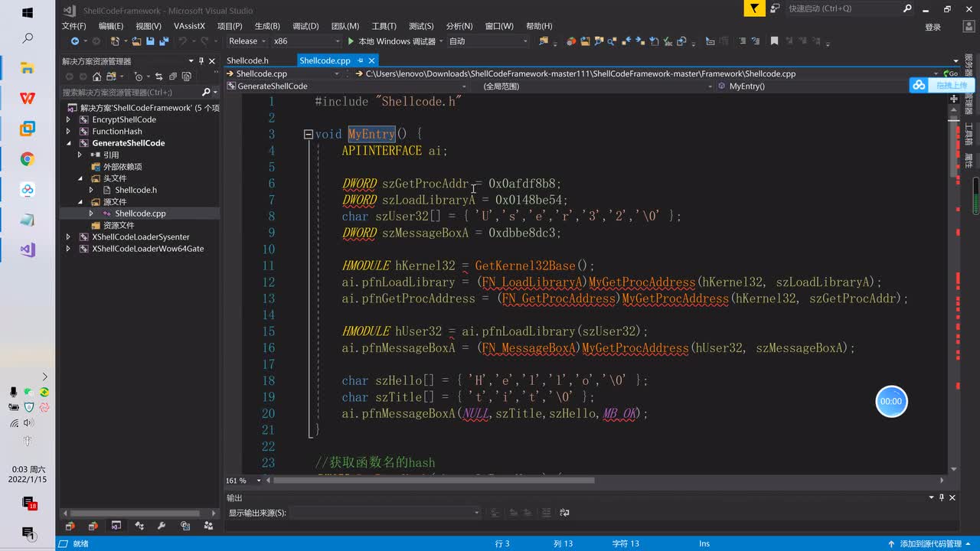Click the bookmark icon in the toolbar

774,41
